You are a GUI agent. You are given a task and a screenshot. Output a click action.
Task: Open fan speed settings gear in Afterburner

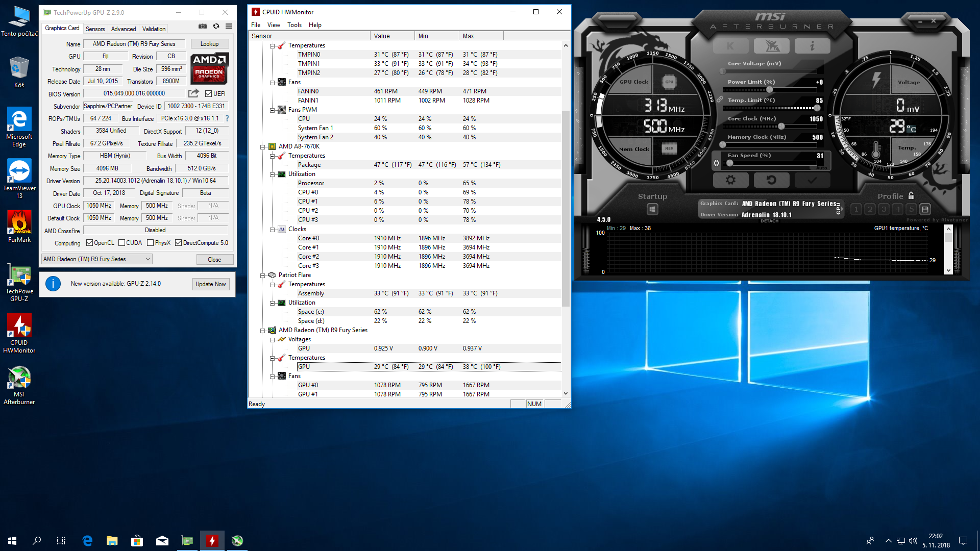(x=716, y=163)
